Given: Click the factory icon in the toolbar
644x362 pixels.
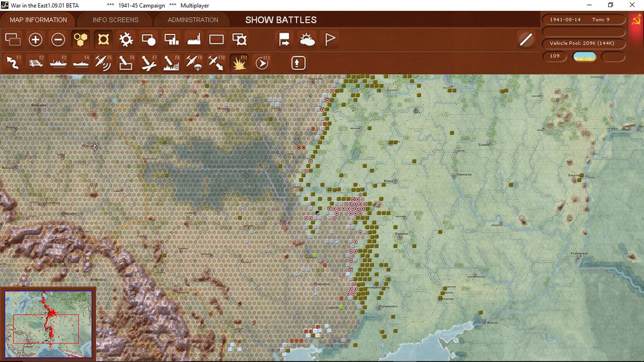Looking at the screenshot, I should pyautogui.click(x=194, y=40).
